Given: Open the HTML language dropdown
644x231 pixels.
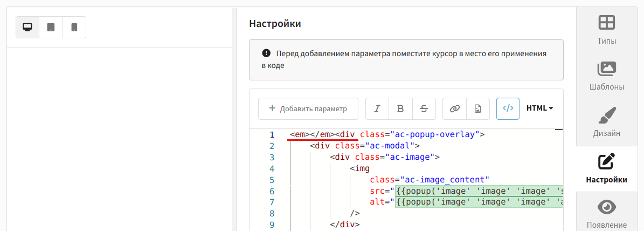Looking at the screenshot, I should click(539, 108).
